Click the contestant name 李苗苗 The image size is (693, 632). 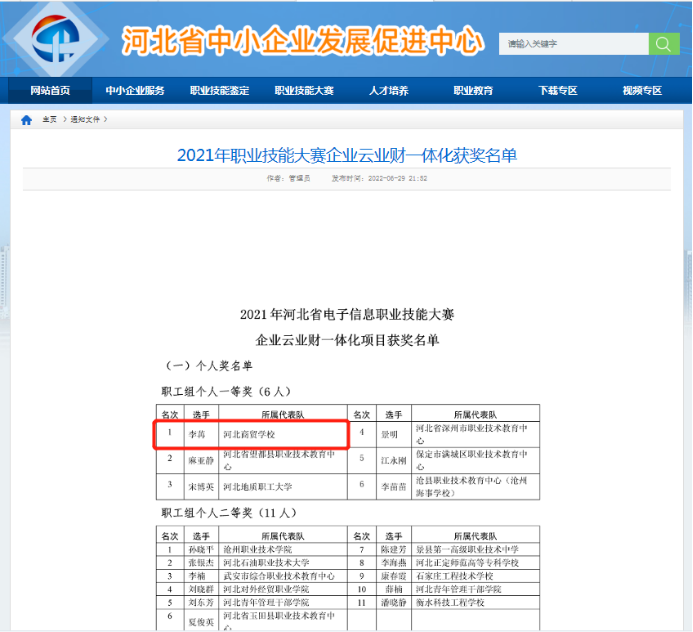click(394, 487)
